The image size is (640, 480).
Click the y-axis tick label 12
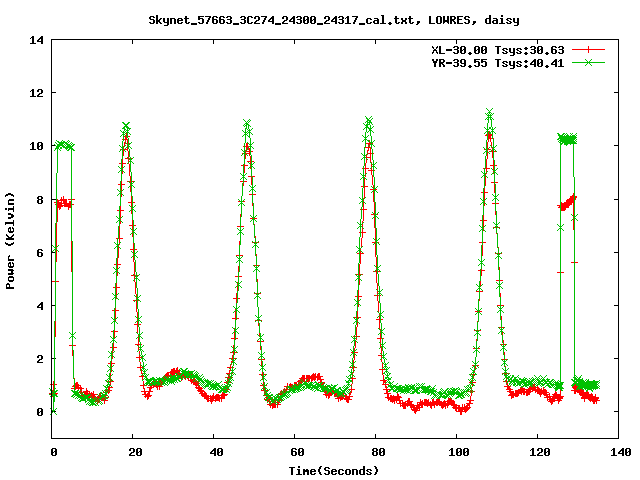tap(36, 93)
